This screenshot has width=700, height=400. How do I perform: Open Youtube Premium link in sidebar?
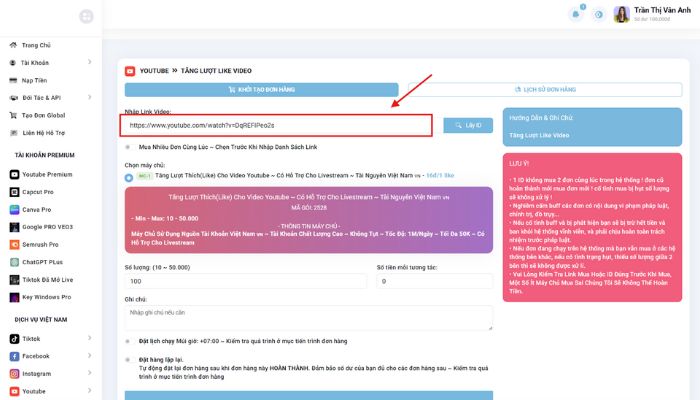[x=47, y=175]
